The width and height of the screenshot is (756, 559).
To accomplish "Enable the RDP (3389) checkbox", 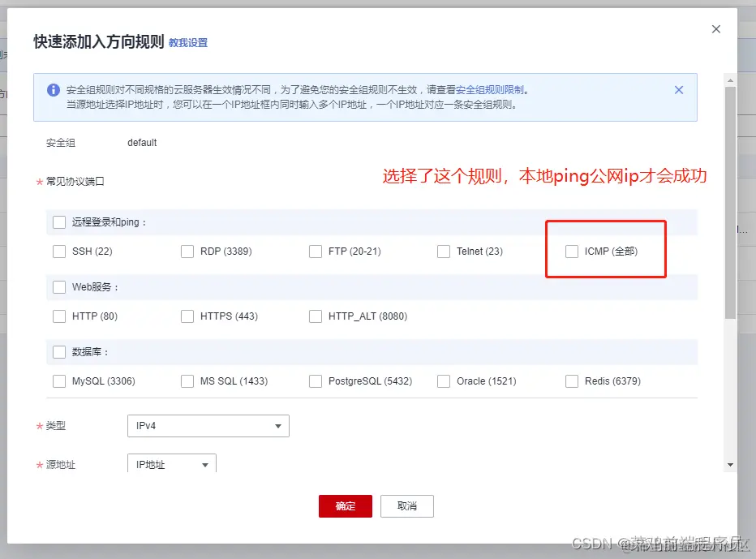I will coord(187,252).
